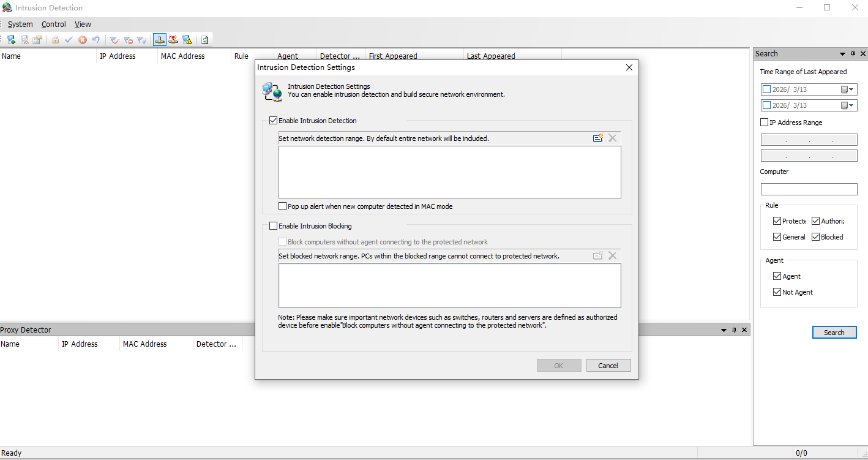Click the padlock icon in the toolbar
This screenshot has height=460, width=868.
(x=56, y=40)
